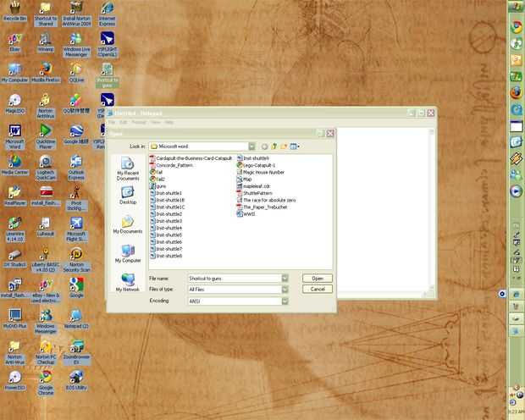Select the Magic House Number file
Viewport: 525px width, 420px height.
261,172
